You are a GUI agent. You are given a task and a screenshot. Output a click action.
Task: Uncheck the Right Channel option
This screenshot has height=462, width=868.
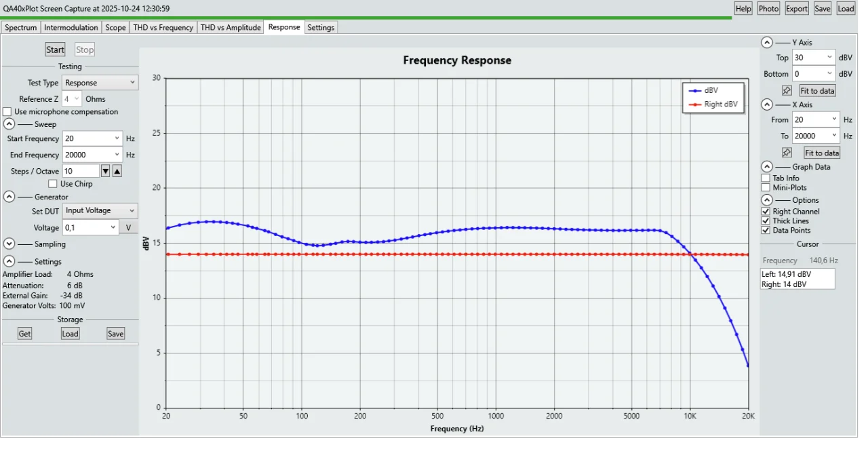click(x=766, y=212)
